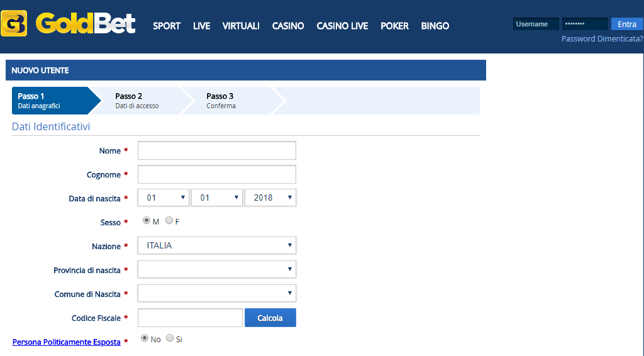This screenshot has width=644, height=356.
Task: Click the NUOVO UTENTE header text
Action: click(x=40, y=70)
